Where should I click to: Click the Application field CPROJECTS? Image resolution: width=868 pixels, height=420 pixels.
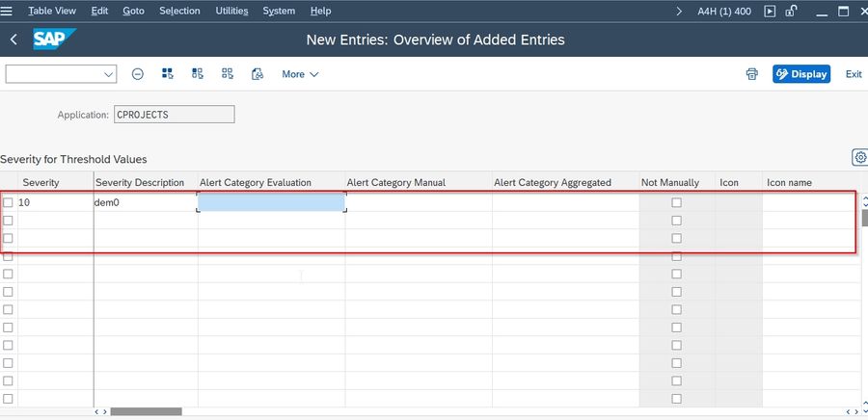tap(175, 115)
